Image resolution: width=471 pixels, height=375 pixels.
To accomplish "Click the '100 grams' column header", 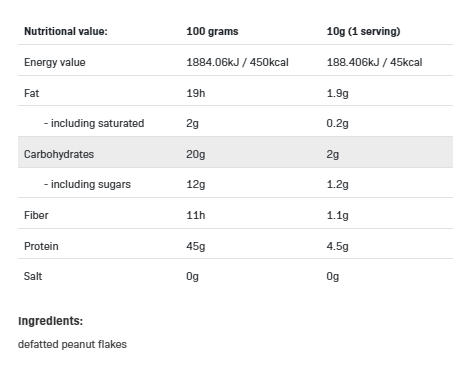I will tap(212, 31).
